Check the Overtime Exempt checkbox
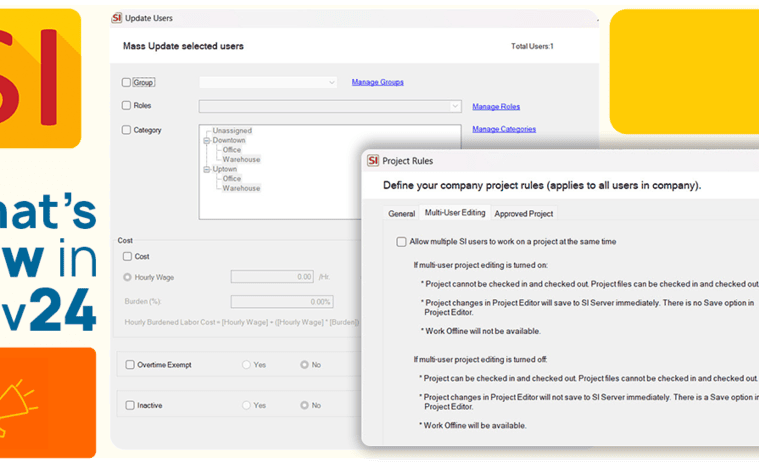Viewport: 759px width, 463px height. coord(130,365)
